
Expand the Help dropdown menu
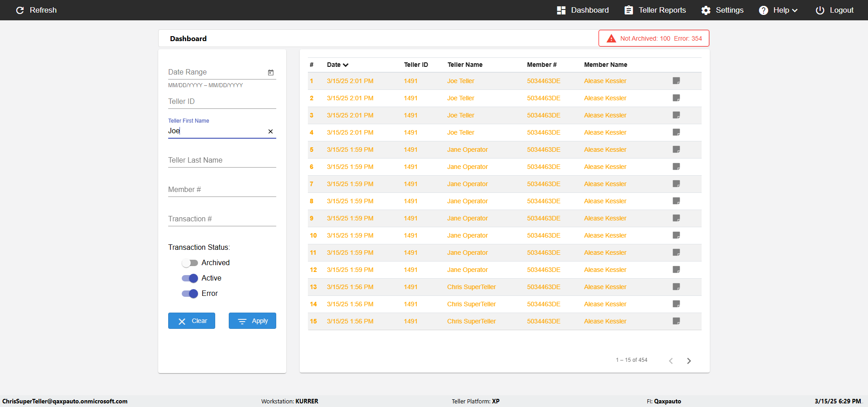point(778,10)
